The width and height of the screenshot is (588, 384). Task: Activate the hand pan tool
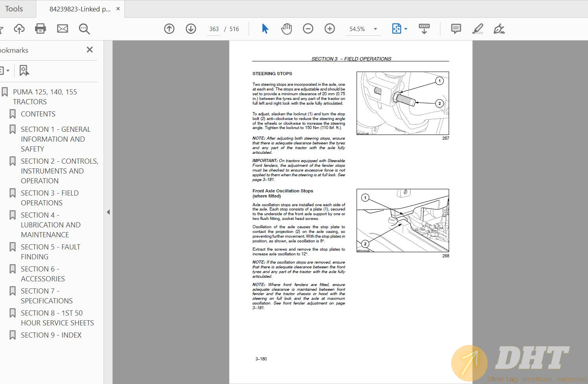point(287,29)
